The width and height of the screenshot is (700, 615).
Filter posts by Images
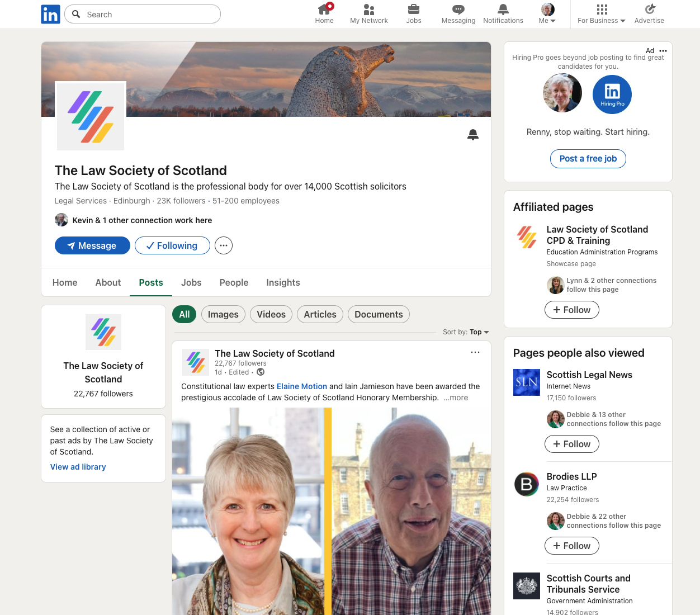[x=223, y=314]
